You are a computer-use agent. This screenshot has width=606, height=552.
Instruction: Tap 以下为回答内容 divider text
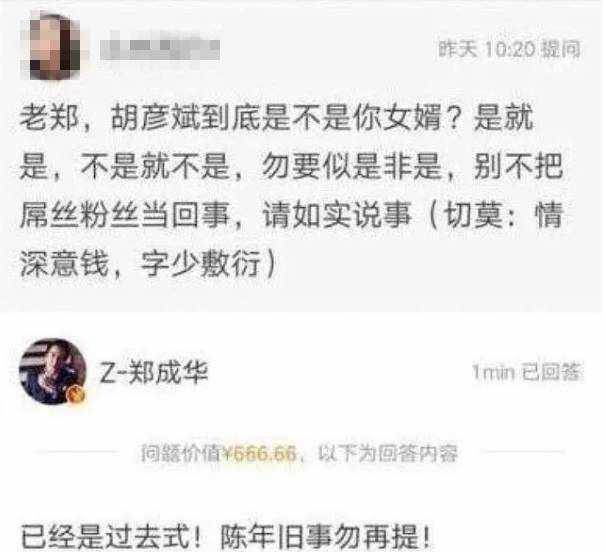tap(388, 453)
